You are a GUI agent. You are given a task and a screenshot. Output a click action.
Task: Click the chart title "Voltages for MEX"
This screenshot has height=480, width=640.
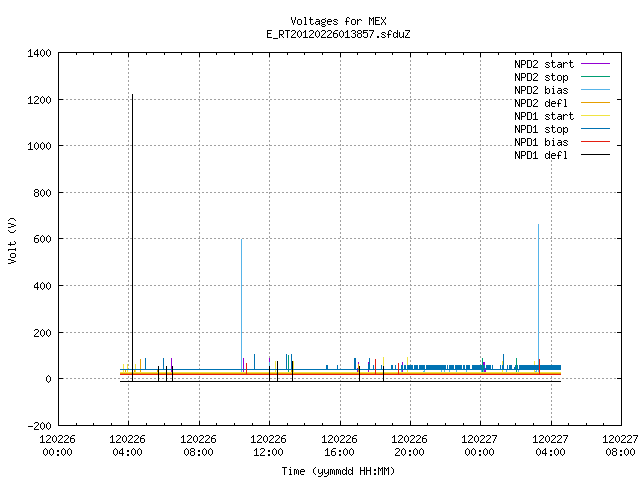pos(338,21)
